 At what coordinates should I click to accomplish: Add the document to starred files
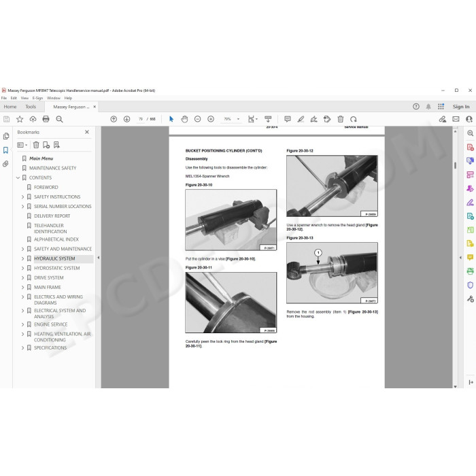click(x=20, y=119)
